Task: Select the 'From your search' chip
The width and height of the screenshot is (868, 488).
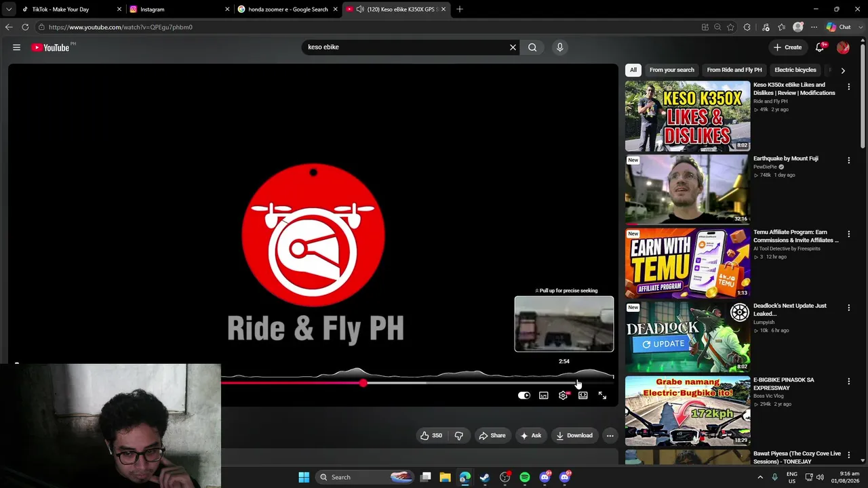Action: [x=672, y=70]
